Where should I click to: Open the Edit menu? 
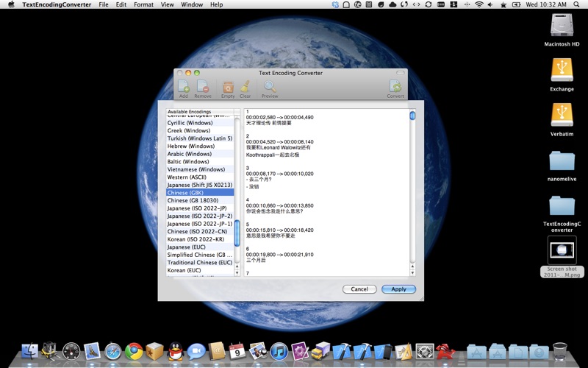[x=121, y=4]
